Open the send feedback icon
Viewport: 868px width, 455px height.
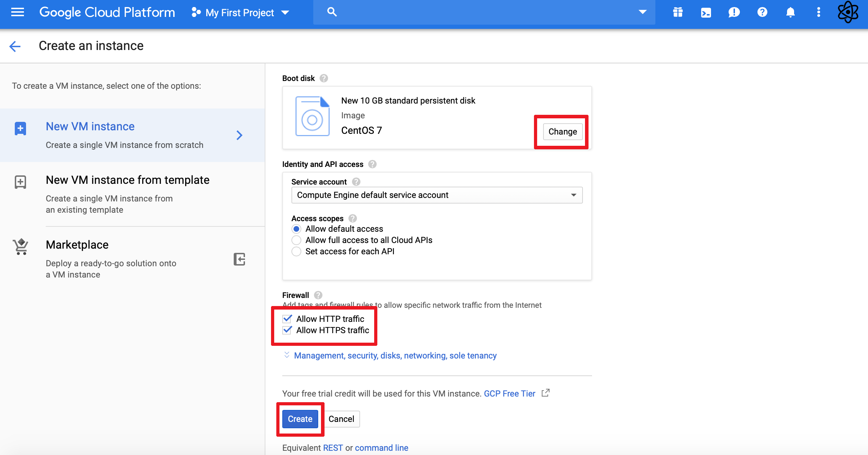pos(734,13)
